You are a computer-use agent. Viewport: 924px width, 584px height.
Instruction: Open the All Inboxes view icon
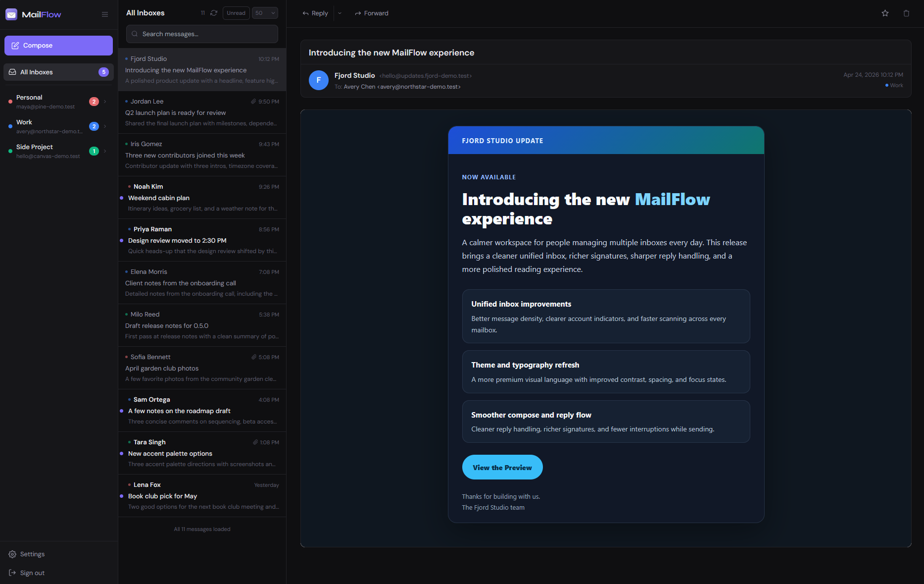[x=12, y=72]
